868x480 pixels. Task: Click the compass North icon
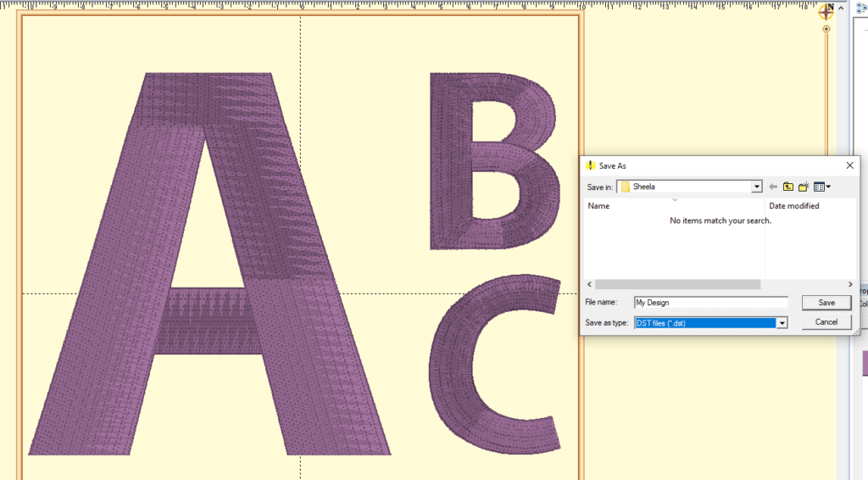coord(826,12)
